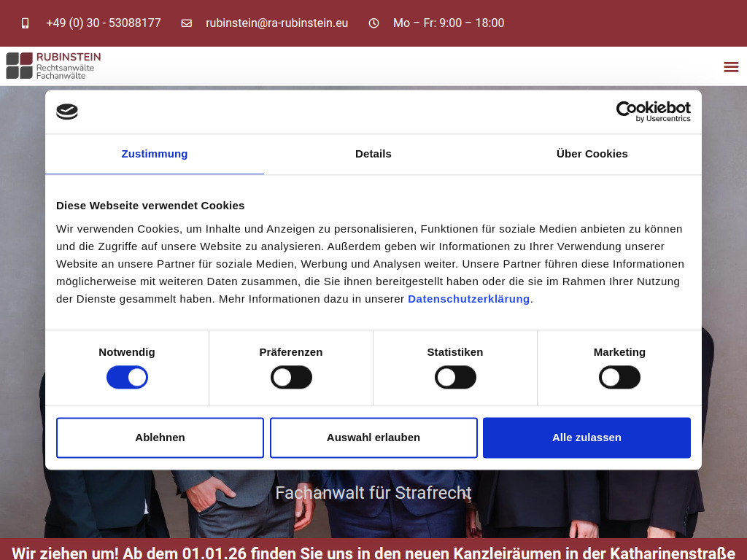Open the Über Cookies tab
This screenshot has height=560, width=747.
592,154
